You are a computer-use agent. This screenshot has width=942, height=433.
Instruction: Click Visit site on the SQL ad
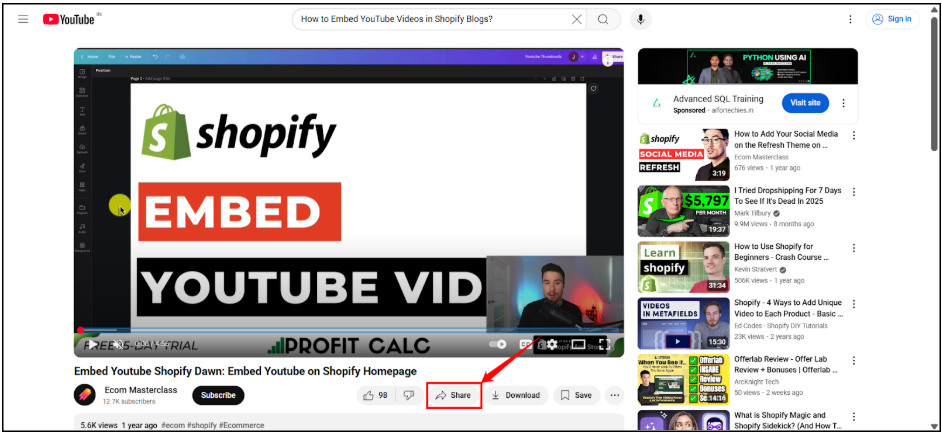pyautogui.click(x=805, y=103)
